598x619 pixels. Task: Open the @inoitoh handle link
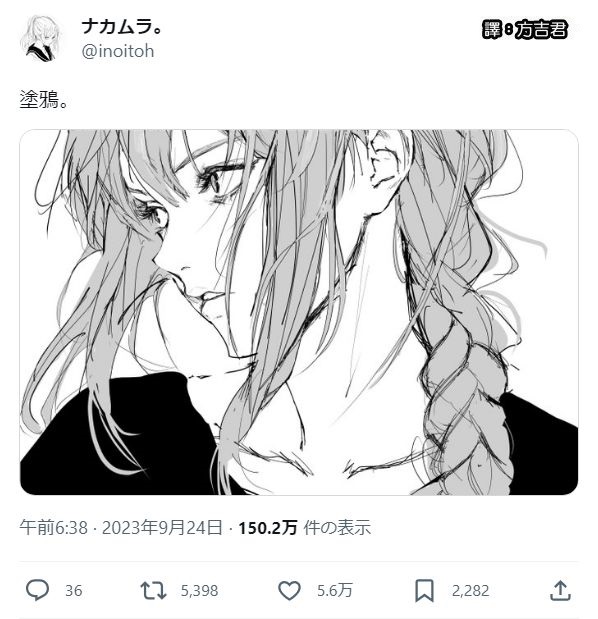coord(118,51)
